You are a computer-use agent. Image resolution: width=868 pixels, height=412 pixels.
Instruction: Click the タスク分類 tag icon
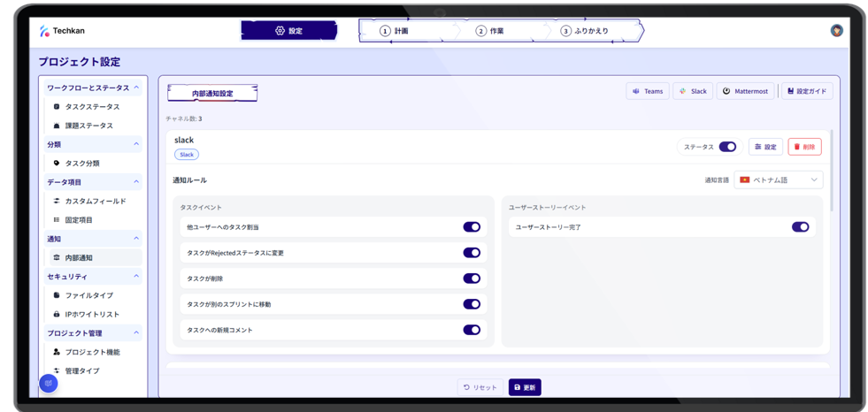coord(57,164)
